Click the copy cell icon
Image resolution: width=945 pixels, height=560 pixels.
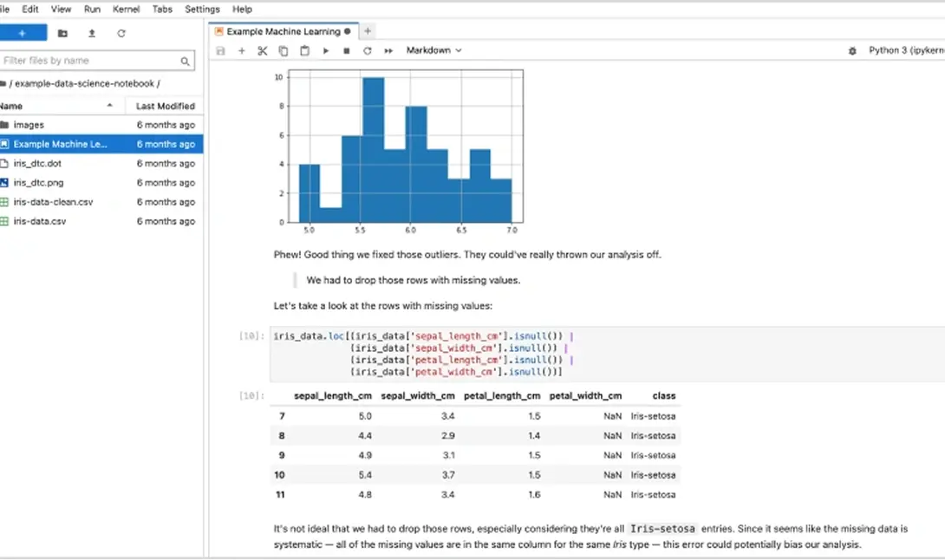(283, 51)
